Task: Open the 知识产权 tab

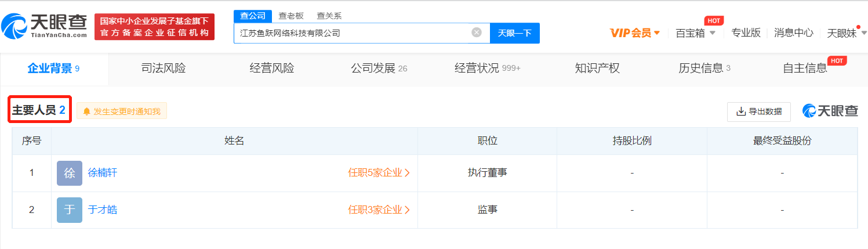Action: (x=597, y=68)
